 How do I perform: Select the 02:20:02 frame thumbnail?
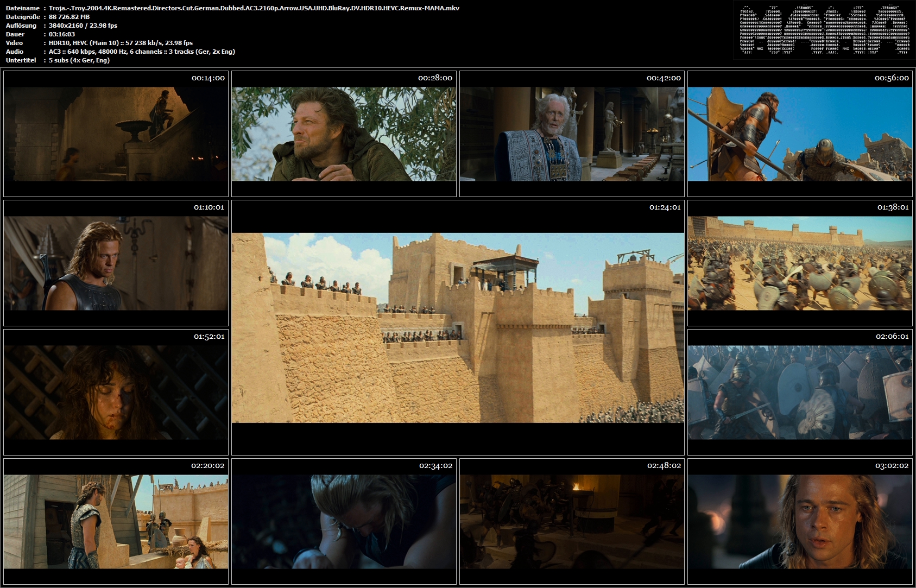point(116,521)
